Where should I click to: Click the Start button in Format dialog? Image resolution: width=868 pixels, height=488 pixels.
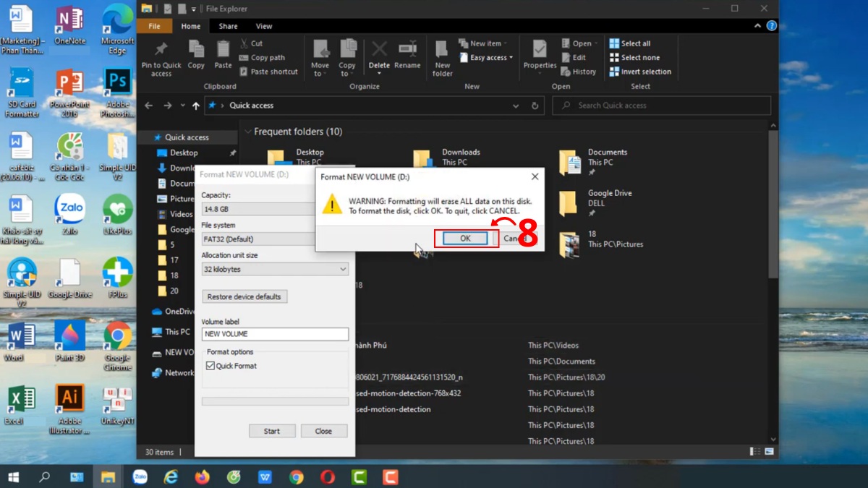coord(271,431)
